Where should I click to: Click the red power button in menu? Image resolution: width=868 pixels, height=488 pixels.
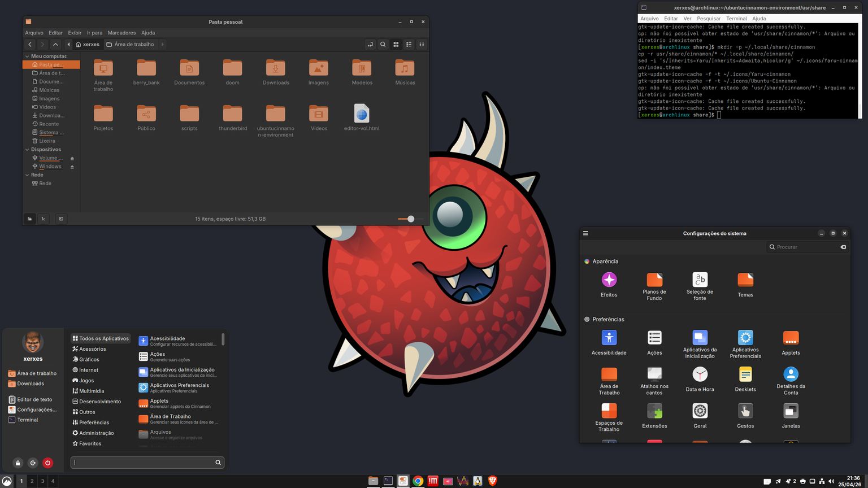[47, 463]
